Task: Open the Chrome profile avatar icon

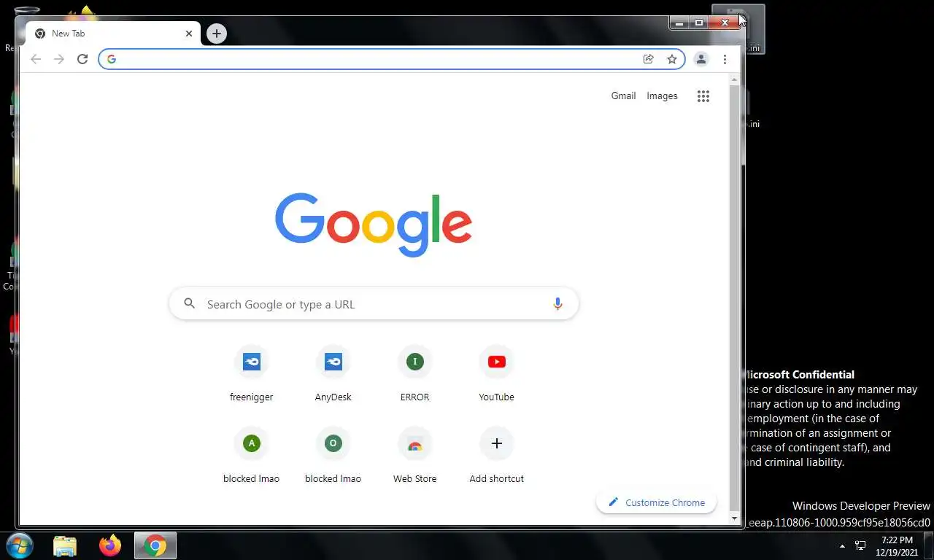Action: 701,59
